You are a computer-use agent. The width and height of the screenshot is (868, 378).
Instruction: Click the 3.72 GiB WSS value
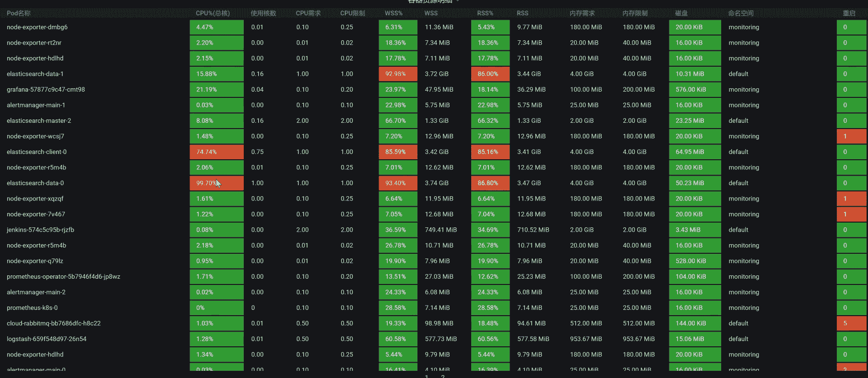[437, 74]
